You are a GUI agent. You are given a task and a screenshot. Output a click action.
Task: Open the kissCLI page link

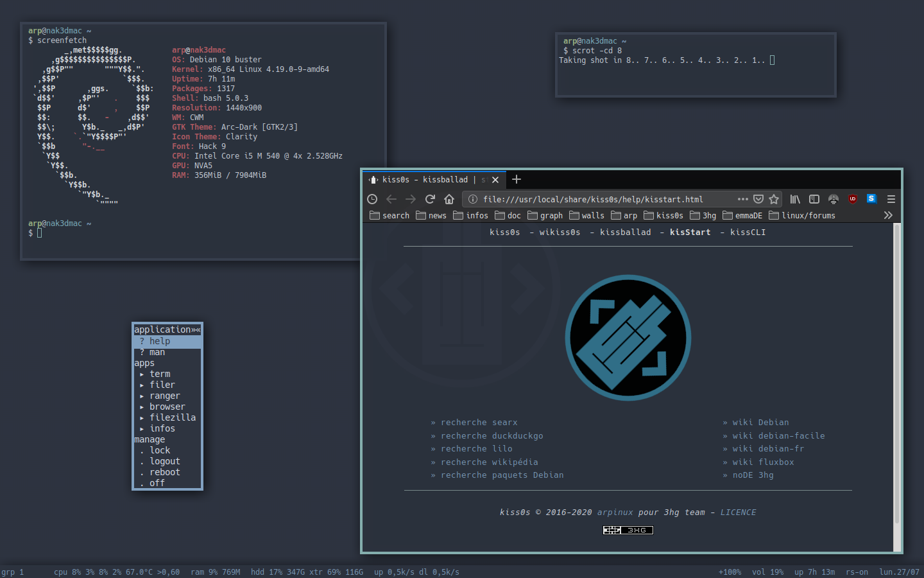(748, 232)
